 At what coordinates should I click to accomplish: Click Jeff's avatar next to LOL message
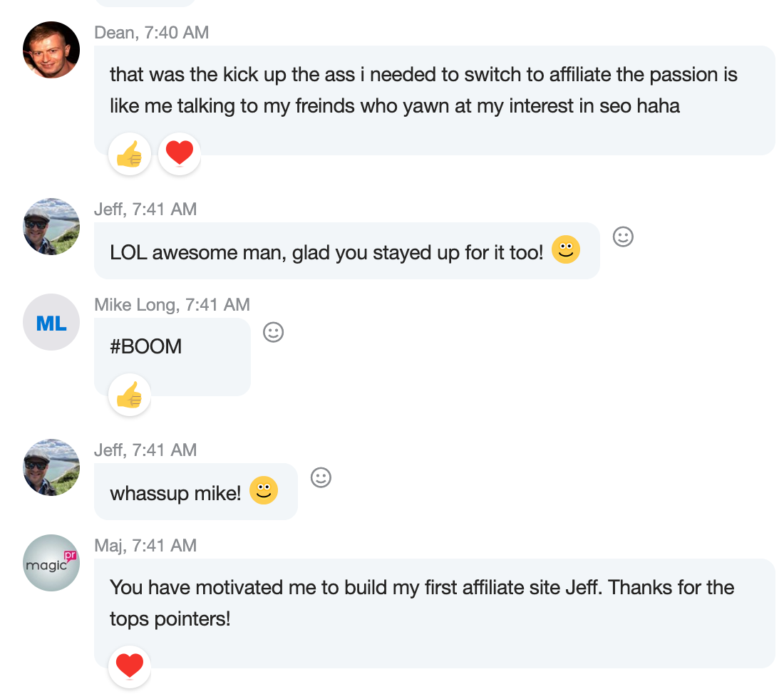[x=51, y=227]
